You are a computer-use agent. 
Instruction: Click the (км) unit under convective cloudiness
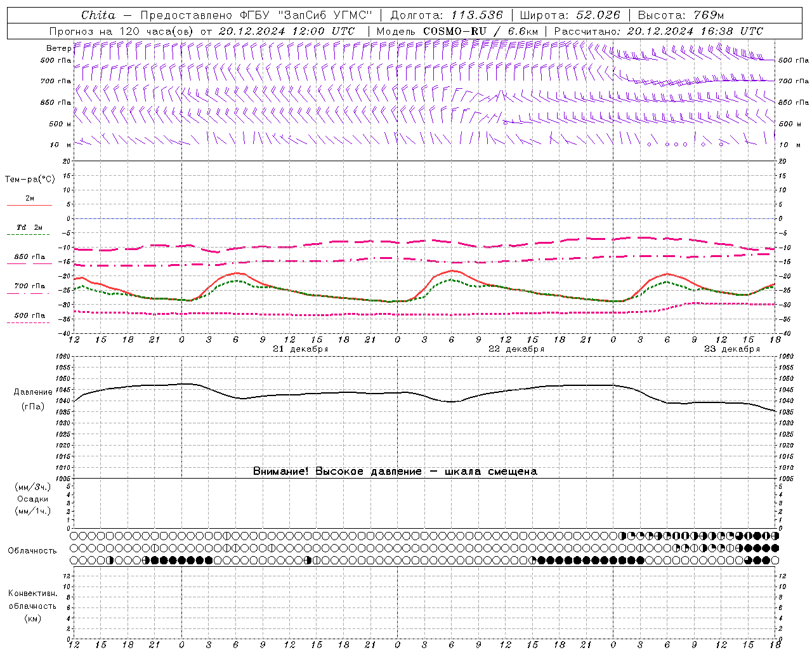coord(32,618)
